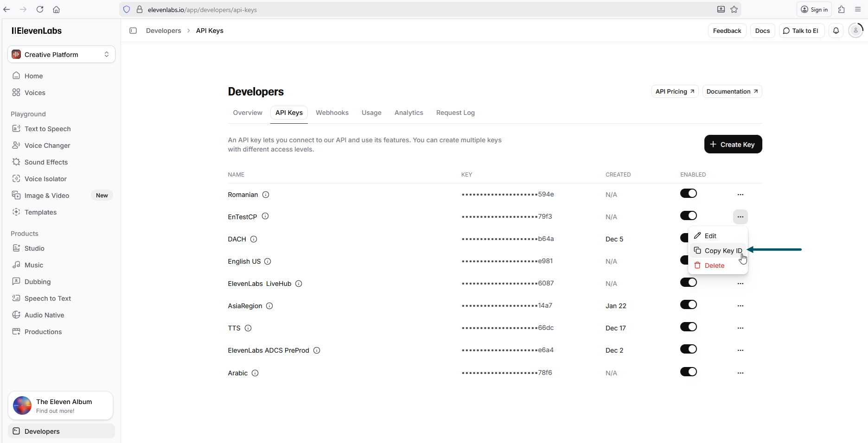This screenshot has height=443, width=868.
Task: Click info icon next to Romanian key
Action: pos(266,195)
